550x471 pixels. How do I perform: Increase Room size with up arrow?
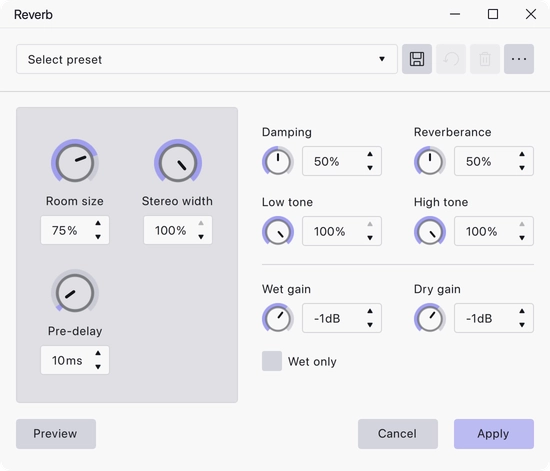98,223
